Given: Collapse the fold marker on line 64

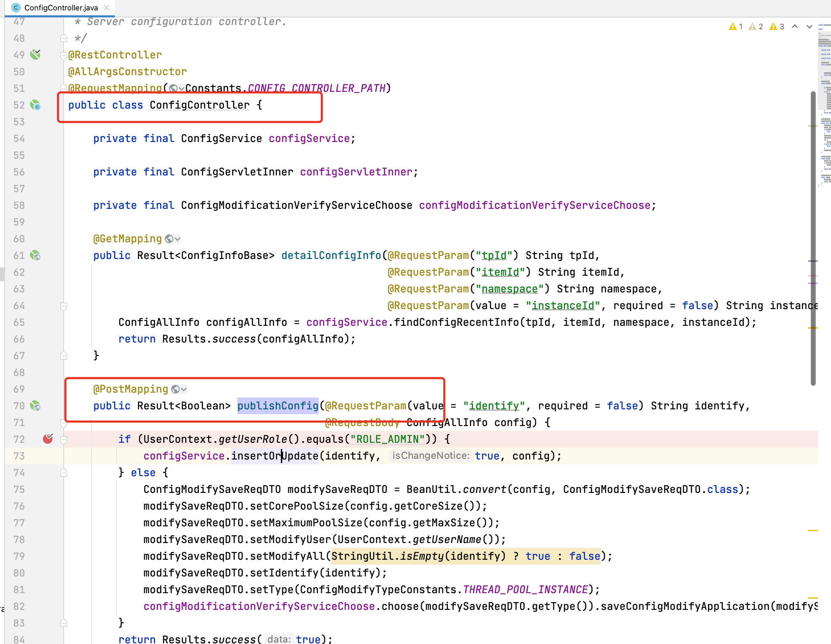Looking at the screenshot, I should [x=64, y=306].
